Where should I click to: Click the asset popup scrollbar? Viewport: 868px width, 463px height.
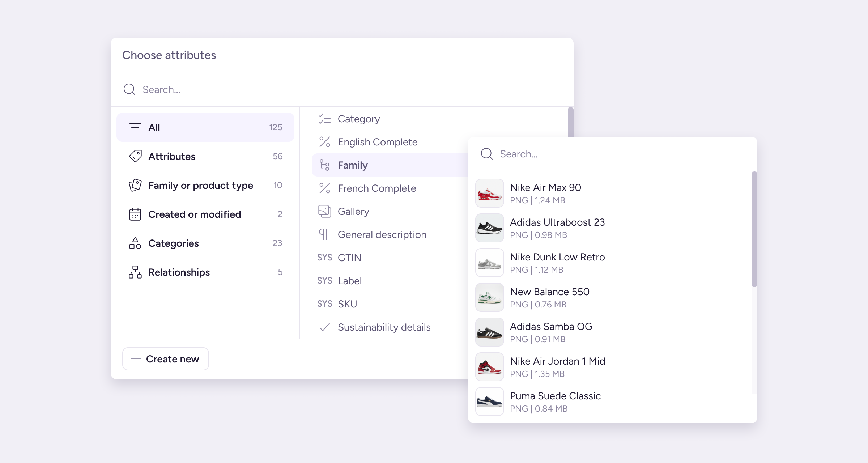click(x=754, y=229)
